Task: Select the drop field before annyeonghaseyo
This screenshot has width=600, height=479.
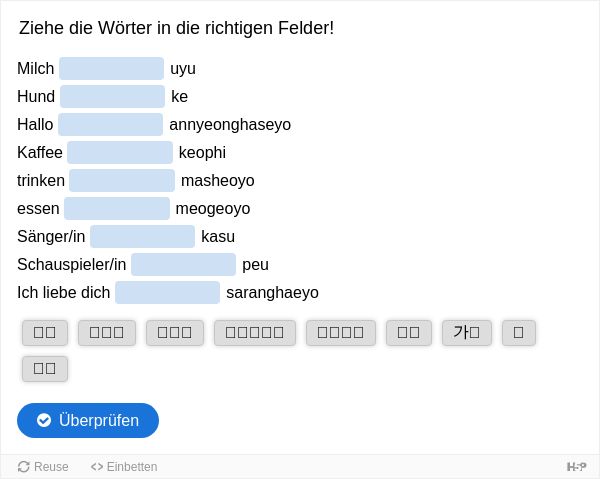Action: point(111,124)
